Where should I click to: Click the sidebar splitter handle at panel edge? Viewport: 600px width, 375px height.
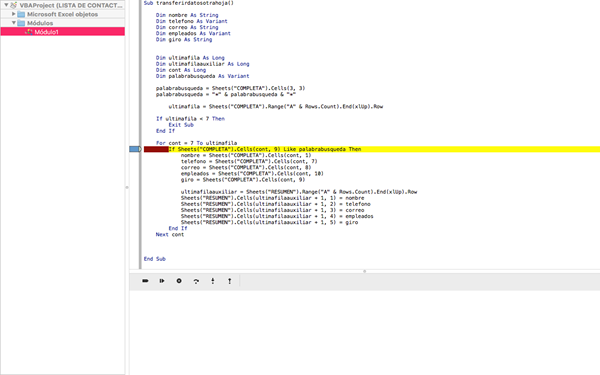tap(127, 188)
